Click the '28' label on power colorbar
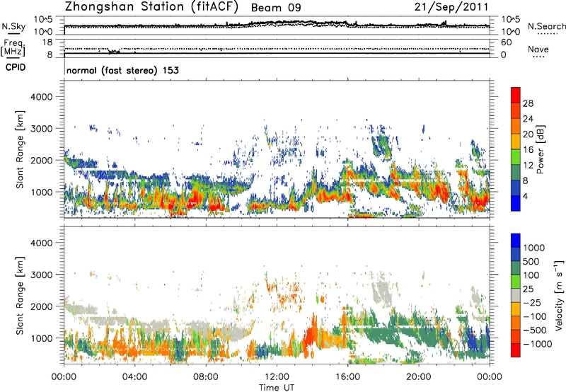The width and height of the screenshot is (566, 392). 528,103
